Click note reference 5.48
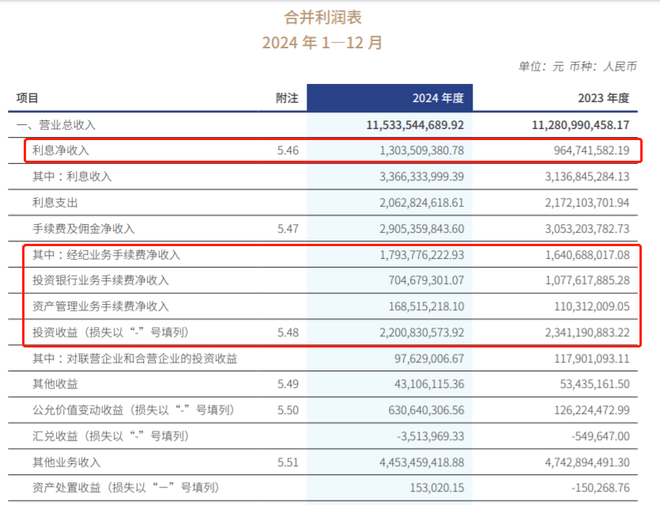This screenshot has width=660, height=505. coord(288,332)
